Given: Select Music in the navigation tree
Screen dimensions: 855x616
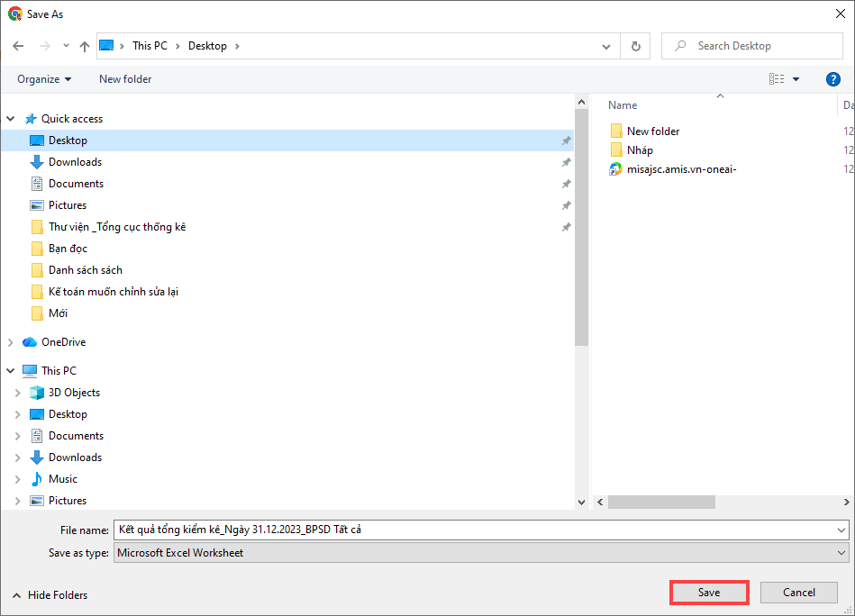Looking at the screenshot, I should 62,479.
